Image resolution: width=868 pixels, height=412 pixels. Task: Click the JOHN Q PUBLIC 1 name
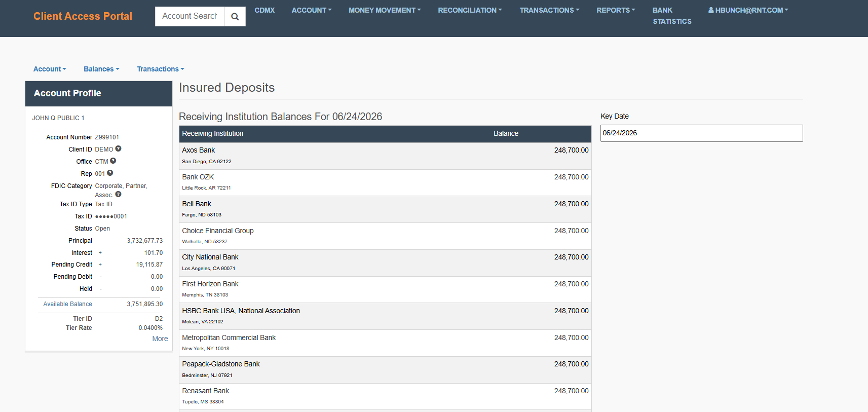coord(58,118)
